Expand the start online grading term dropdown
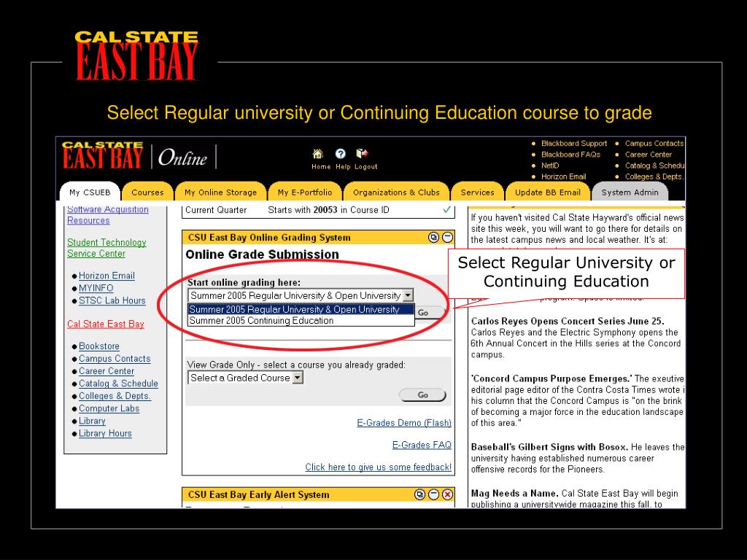747x560 pixels. tap(301, 296)
